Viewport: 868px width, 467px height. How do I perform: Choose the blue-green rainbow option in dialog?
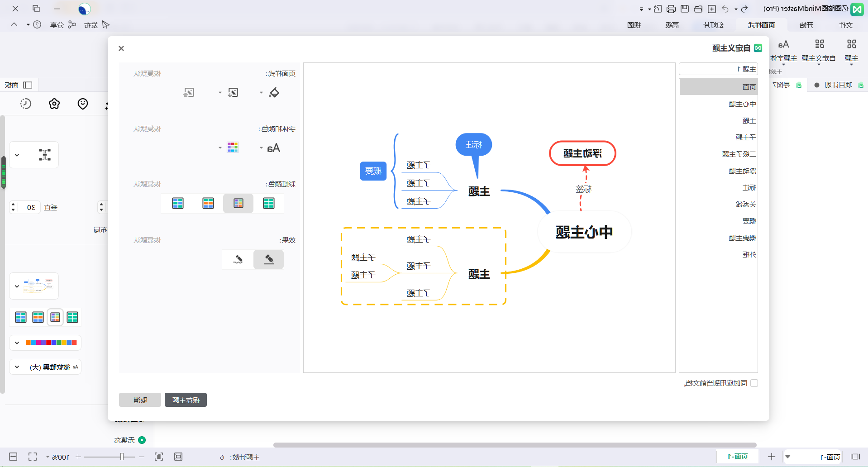178,203
